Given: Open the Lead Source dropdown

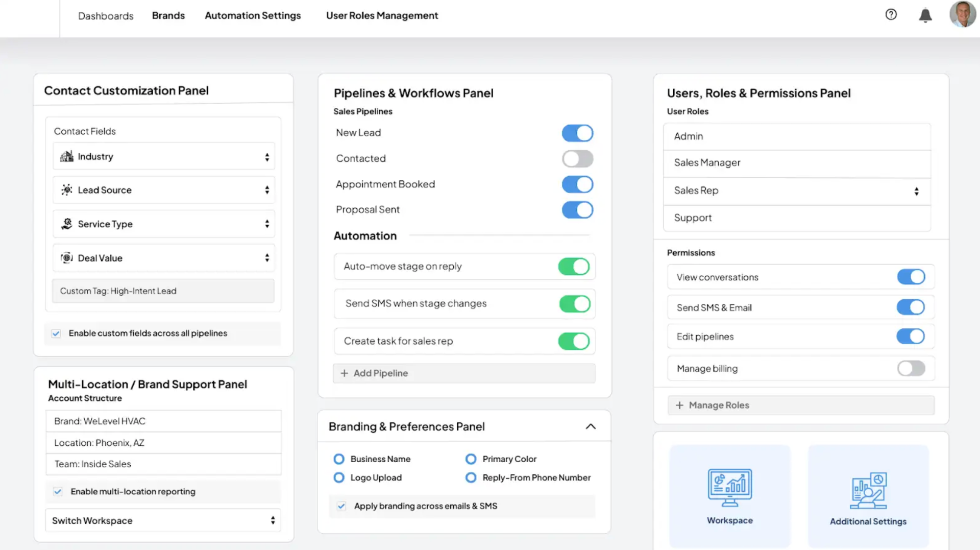Looking at the screenshot, I should (x=164, y=190).
